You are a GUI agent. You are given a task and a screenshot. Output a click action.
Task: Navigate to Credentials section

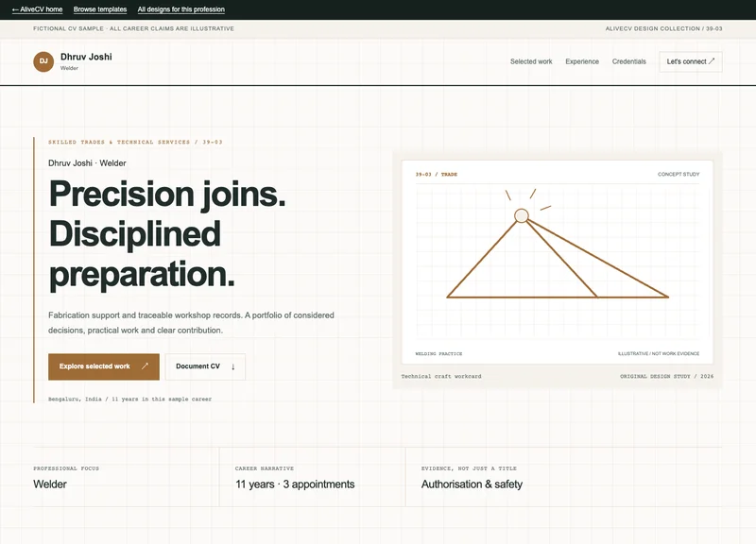[x=628, y=61]
